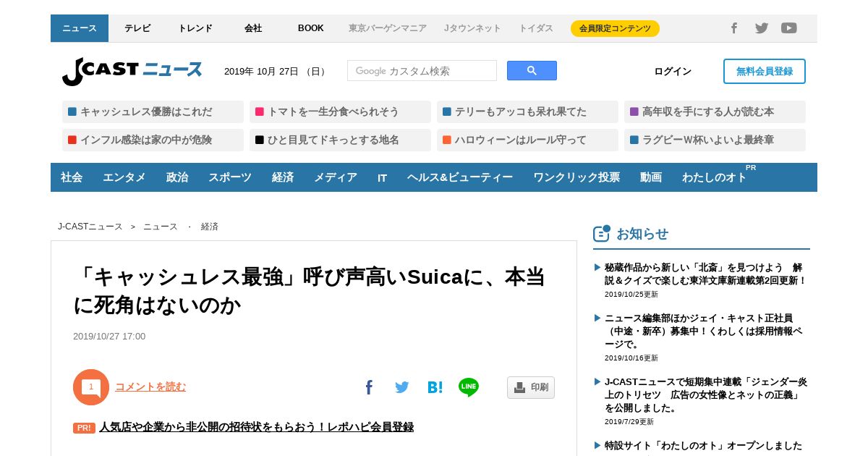Open IT category in blue menu

[382, 177]
